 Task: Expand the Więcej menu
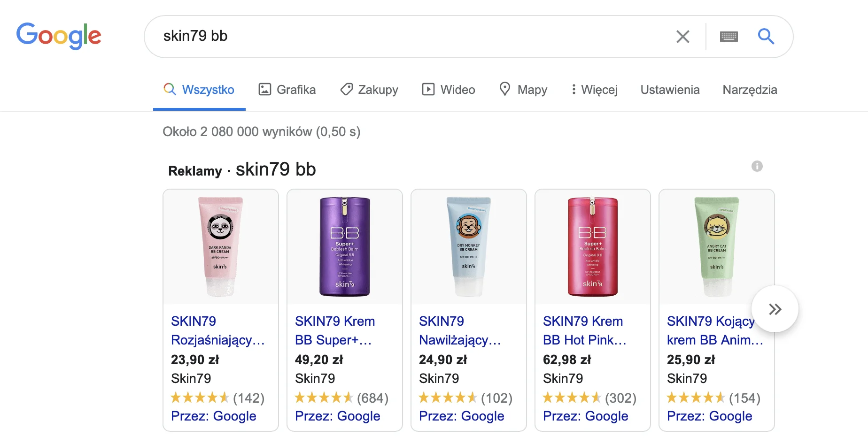click(594, 90)
